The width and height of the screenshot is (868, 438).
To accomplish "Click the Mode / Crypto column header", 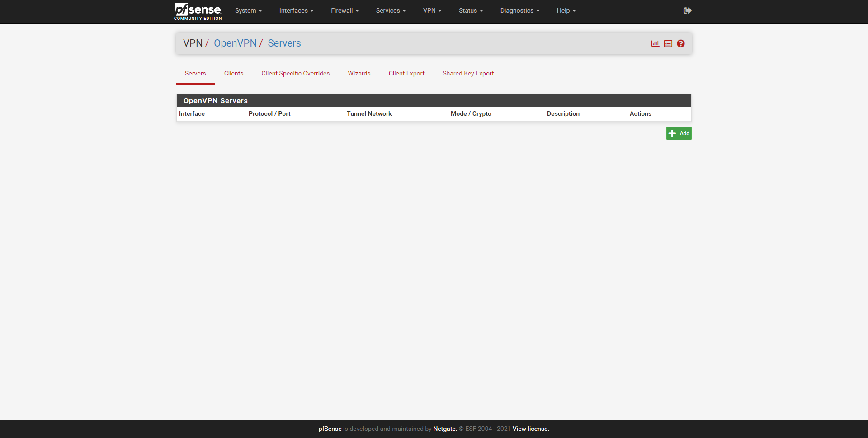I will [471, 113].
